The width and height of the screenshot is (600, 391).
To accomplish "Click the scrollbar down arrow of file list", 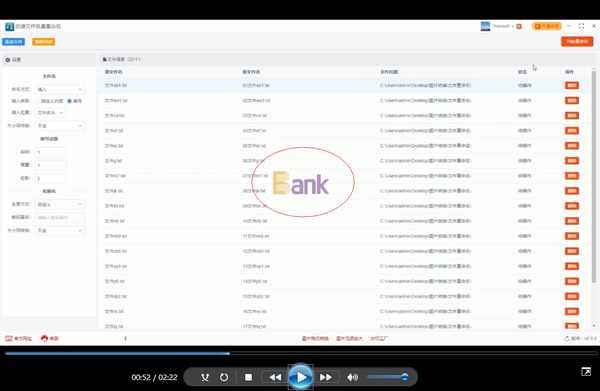I will coord(593,326).
